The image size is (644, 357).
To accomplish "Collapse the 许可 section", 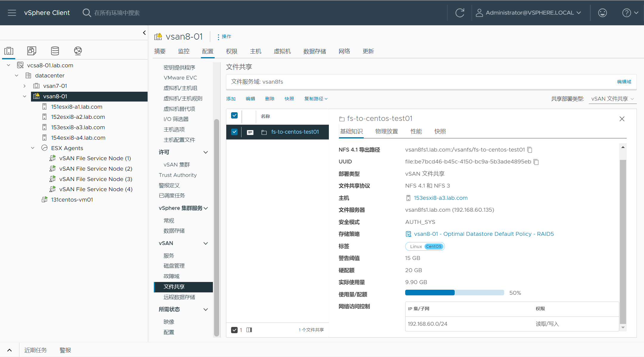I will 206,152.
